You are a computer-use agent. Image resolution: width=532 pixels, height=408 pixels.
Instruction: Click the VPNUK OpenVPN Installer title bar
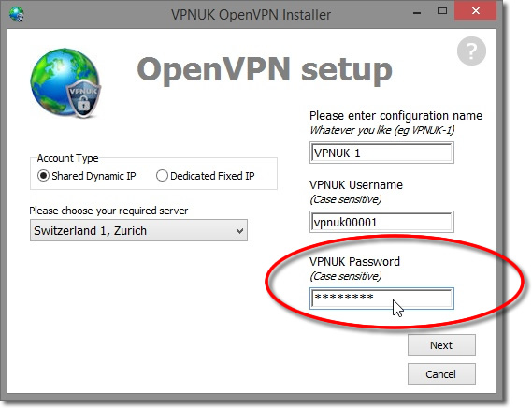[x=251, y=15]
